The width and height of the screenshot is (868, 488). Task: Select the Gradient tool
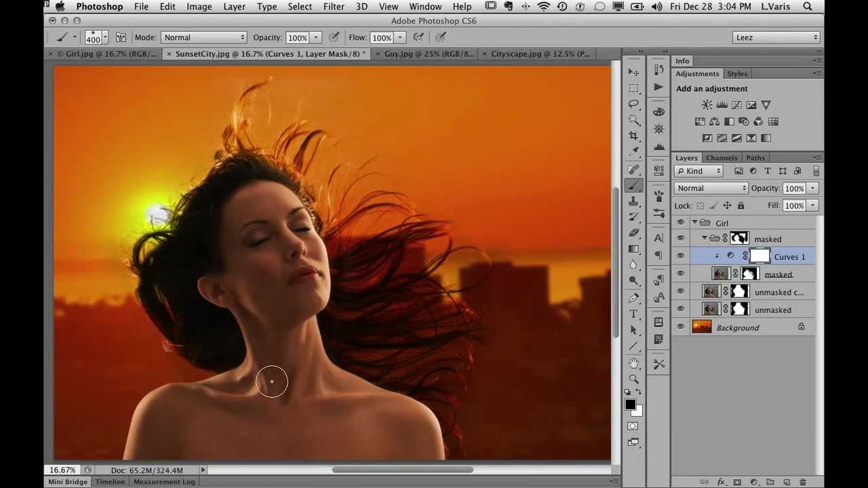tap(633, 249)
